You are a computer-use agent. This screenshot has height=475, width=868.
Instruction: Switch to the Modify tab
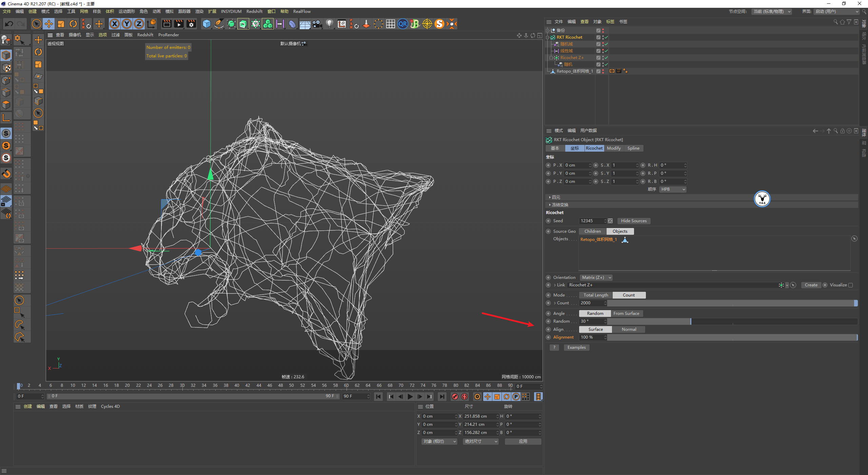click(614, 148)
